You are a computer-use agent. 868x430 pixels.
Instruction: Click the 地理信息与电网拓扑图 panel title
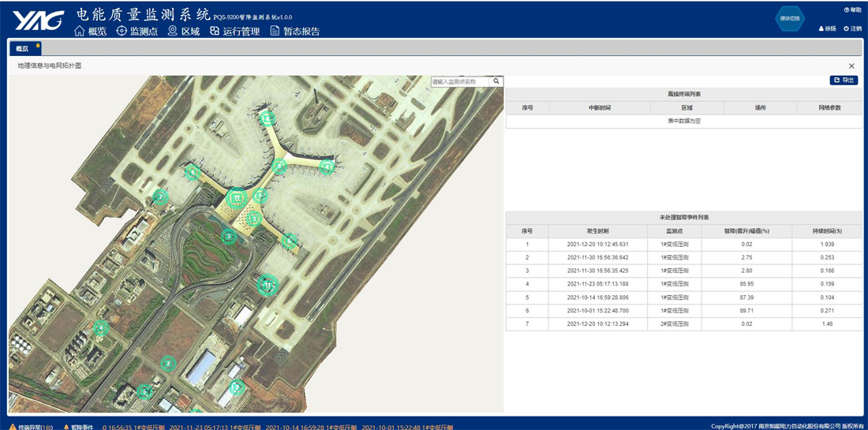coord(49,65)
